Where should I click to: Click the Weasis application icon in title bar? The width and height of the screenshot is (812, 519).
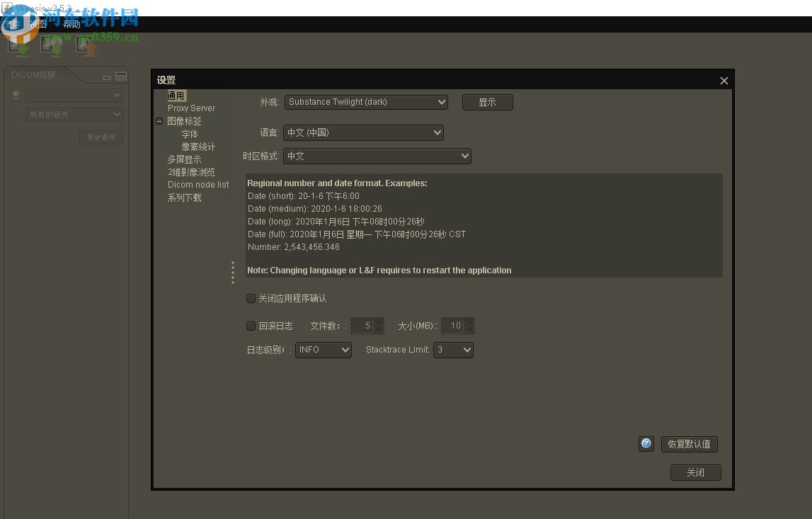click(6, 8)
